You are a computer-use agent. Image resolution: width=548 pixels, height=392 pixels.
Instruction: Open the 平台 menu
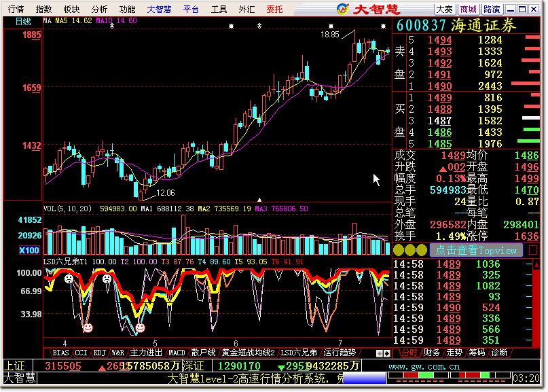191,9
